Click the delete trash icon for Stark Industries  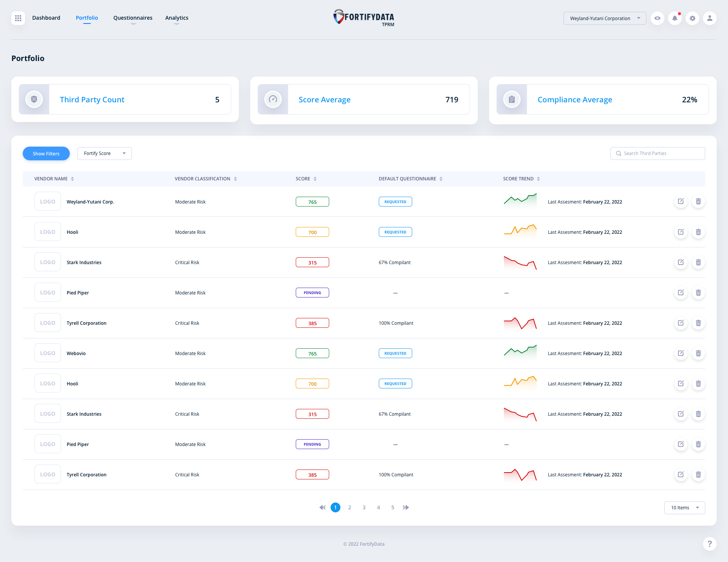(698, 262)
